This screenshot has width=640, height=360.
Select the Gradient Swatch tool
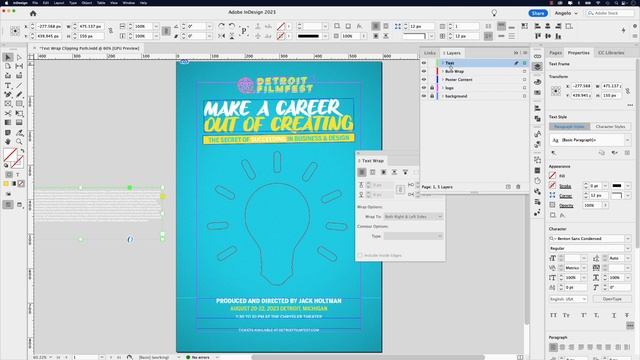pos(8,122)
